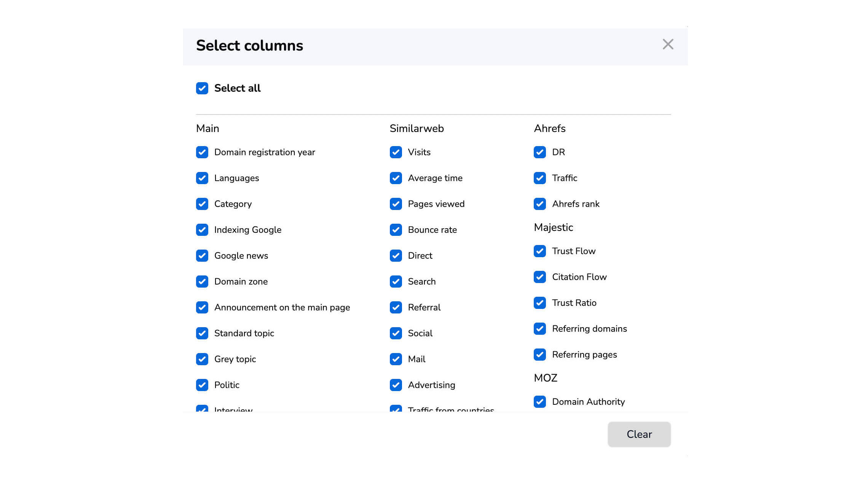Close the Select columns dialog
The height and width of the screenshot is (482, 868).
pos(668,45)
